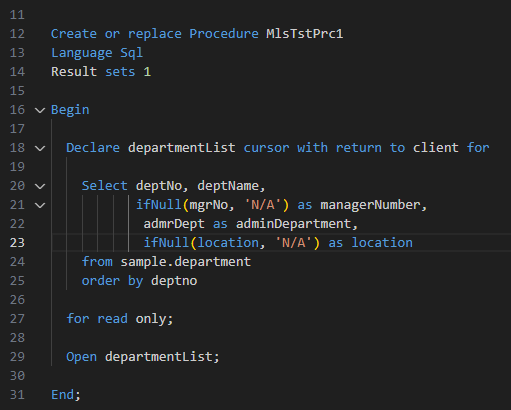Click the Language keyword on line 13
511x410 pixels.
82,53
